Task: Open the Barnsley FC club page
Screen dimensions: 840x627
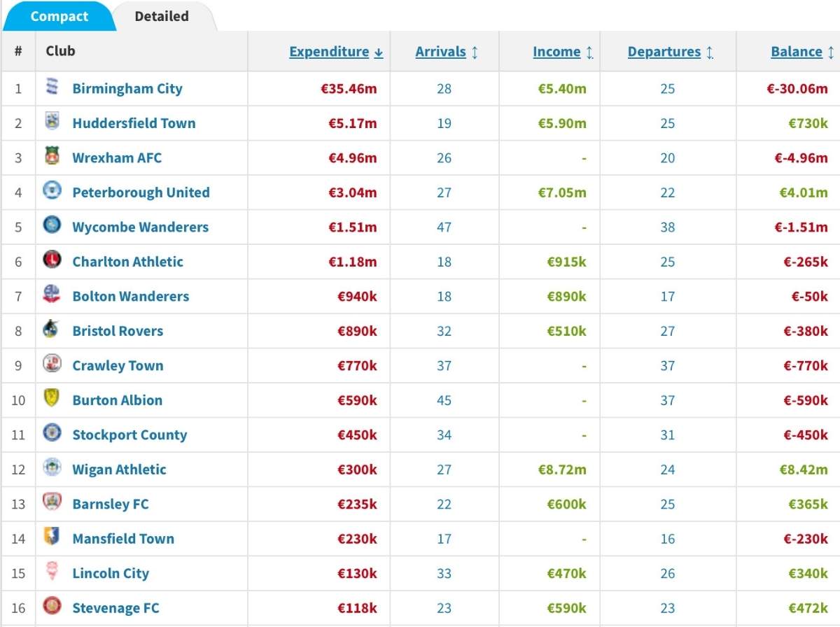Action: pos(111,505)
